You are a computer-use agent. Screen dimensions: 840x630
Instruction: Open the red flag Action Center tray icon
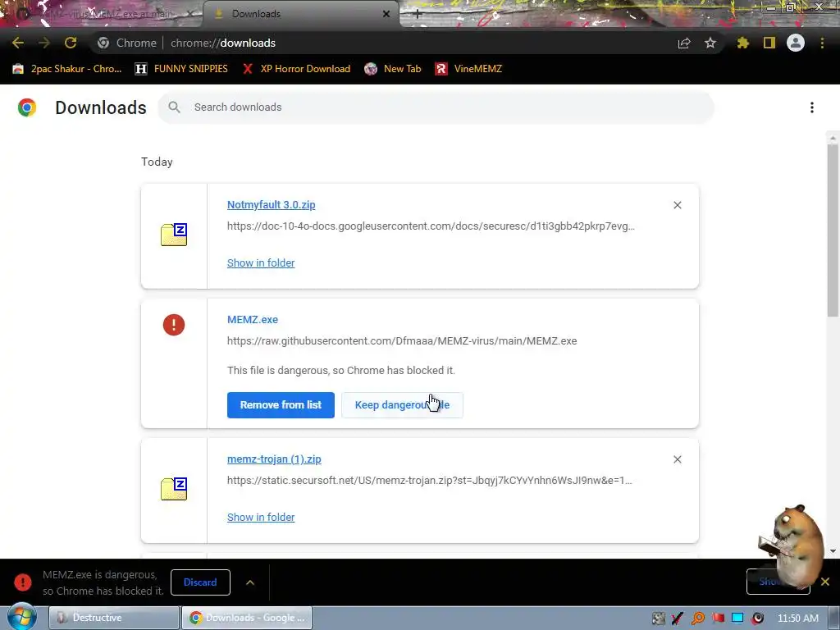[x=718, y=619]
